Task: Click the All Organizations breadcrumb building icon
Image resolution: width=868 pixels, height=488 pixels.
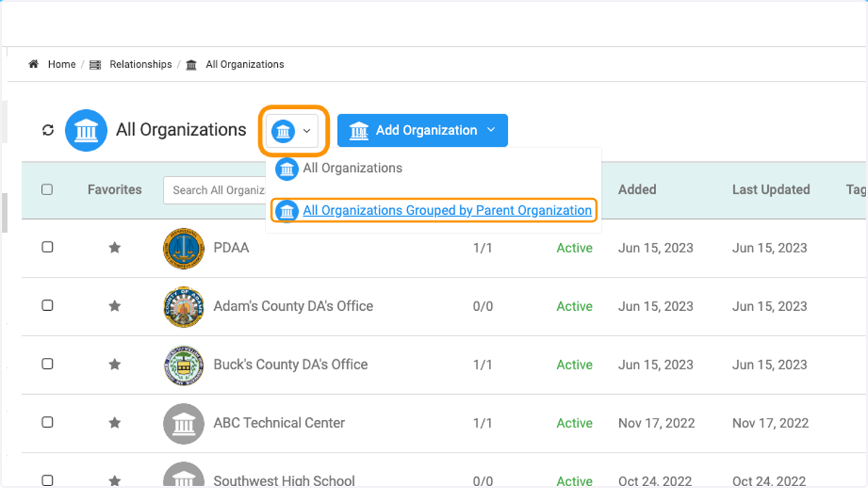Action: tap(191, 65)
